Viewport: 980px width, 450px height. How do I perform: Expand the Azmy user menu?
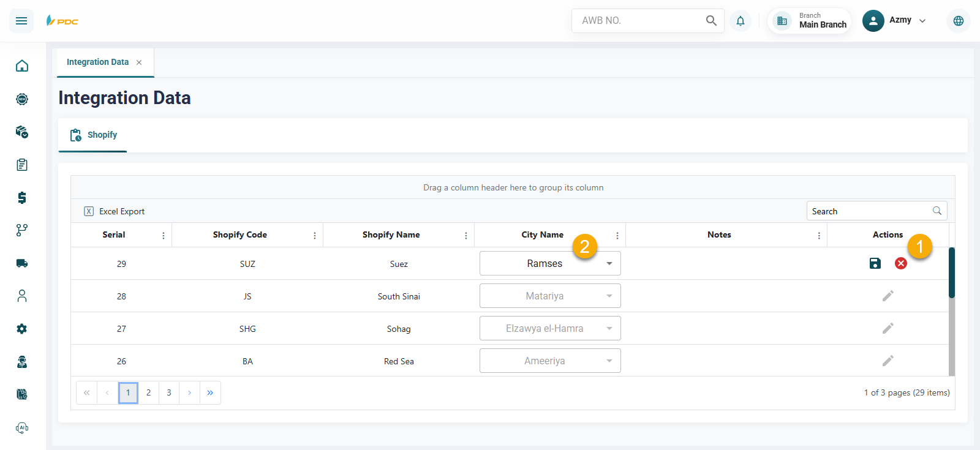click(922, 21)
